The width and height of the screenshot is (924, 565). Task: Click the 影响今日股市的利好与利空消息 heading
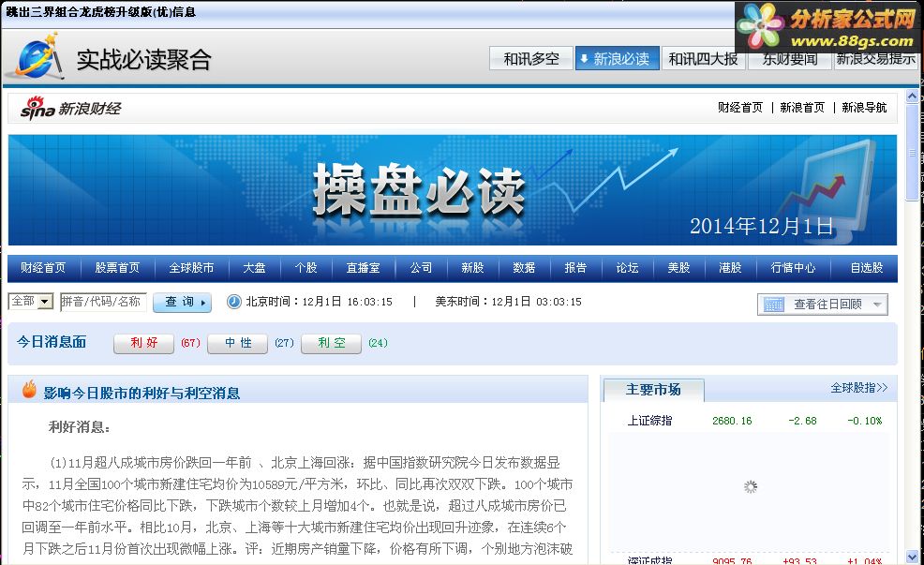142,393
